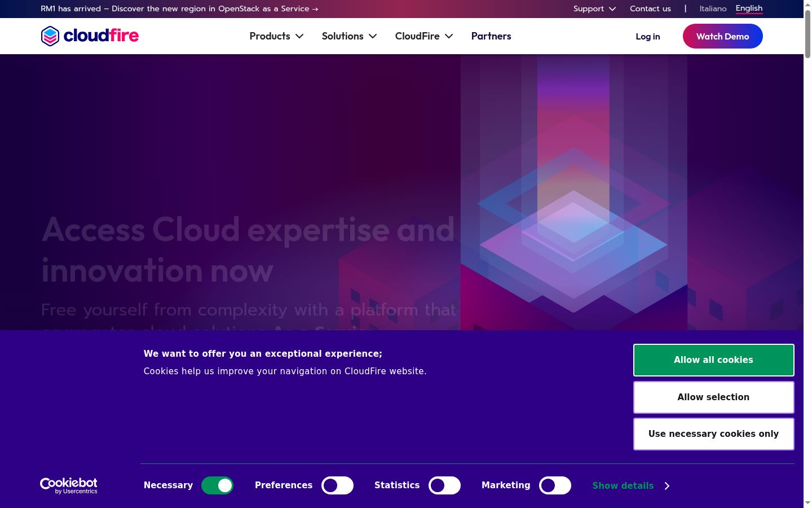Enable the Preferences cookies switch
Viewport: 812px width, 508px height.
(337, 485)
